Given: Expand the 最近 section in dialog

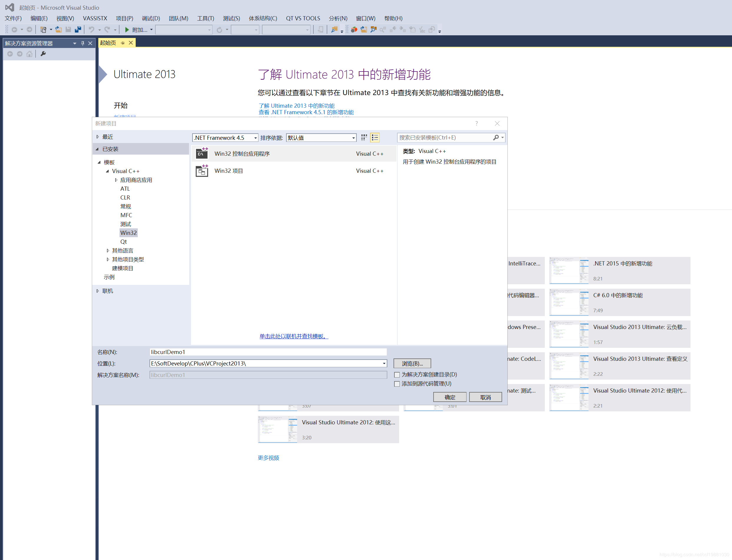Looking at the screenshot, I should (x=98, y=137).
